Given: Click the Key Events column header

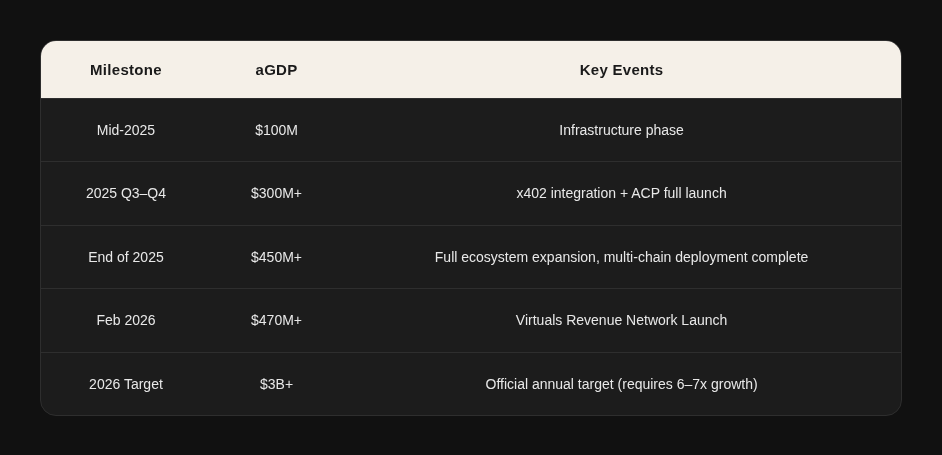Looking at the screenshot, I should (x=621, y=70).
